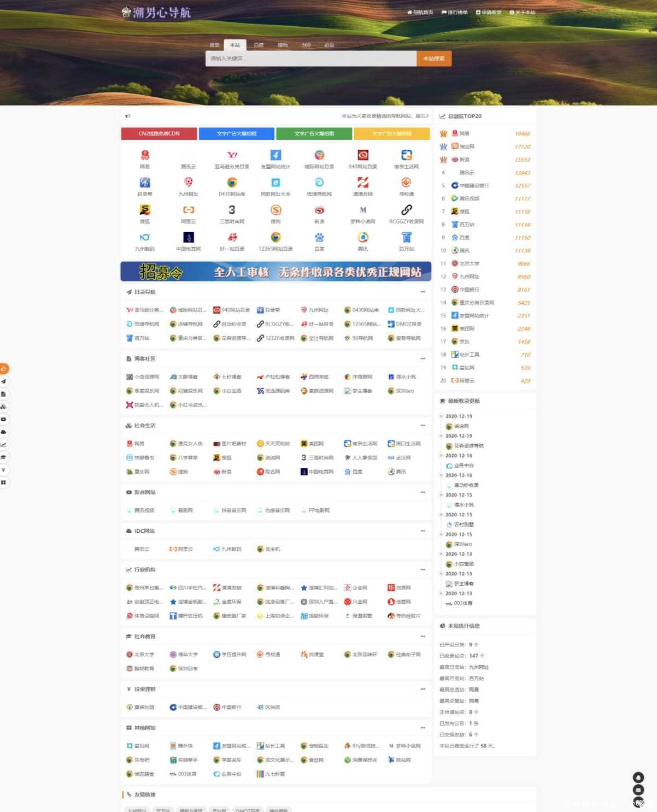Switch to the 360 search tab
This screenshot has width=657, height=812.
pyautogui.click(x=306, y=45)
